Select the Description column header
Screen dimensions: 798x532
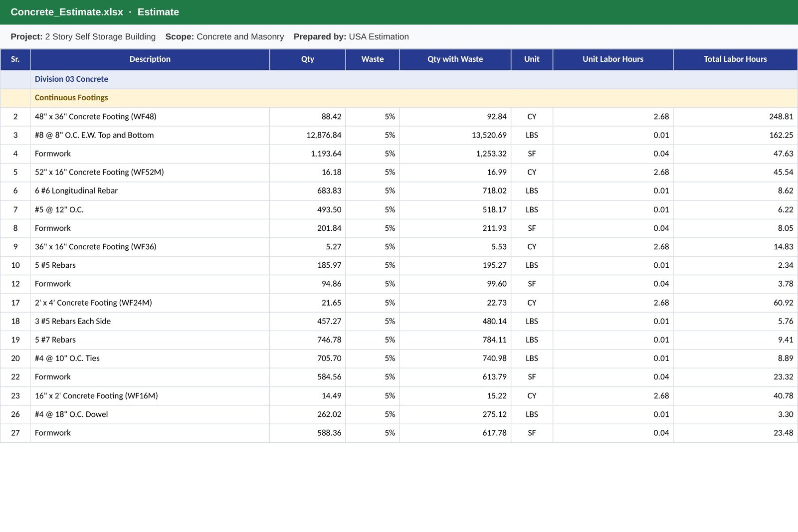click(150, 59)
